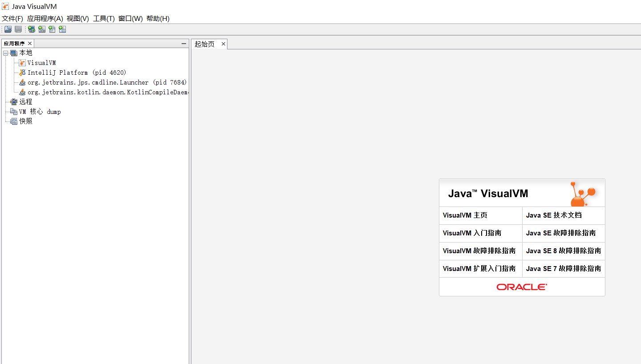Select the 本地 tree label

(26, 53)
